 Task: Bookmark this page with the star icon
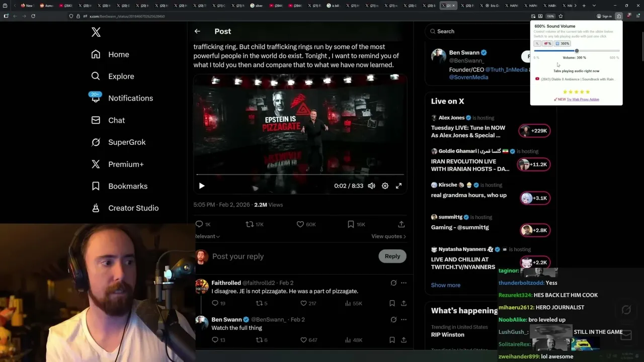(560, 16)
